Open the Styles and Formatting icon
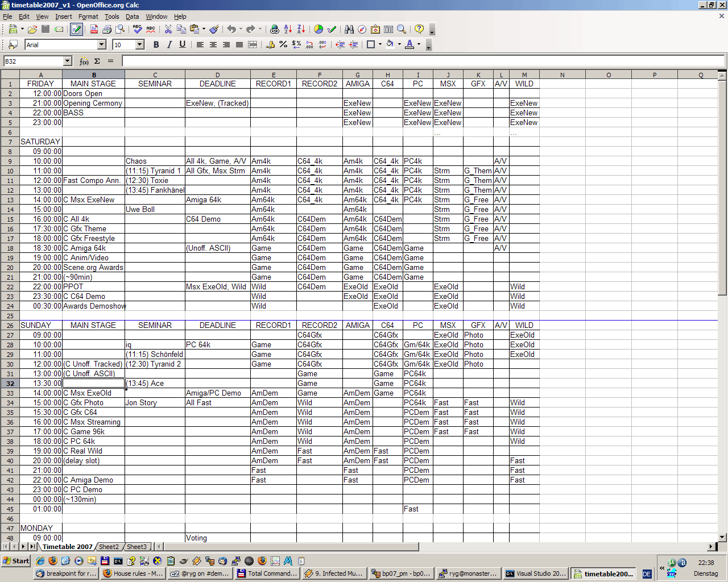Screen dimensions: 728x582 pyautogui.click(x=13, y=44)
